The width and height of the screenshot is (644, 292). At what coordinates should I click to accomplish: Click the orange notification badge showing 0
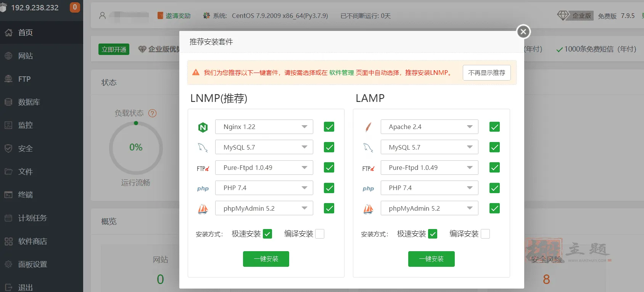75,7
